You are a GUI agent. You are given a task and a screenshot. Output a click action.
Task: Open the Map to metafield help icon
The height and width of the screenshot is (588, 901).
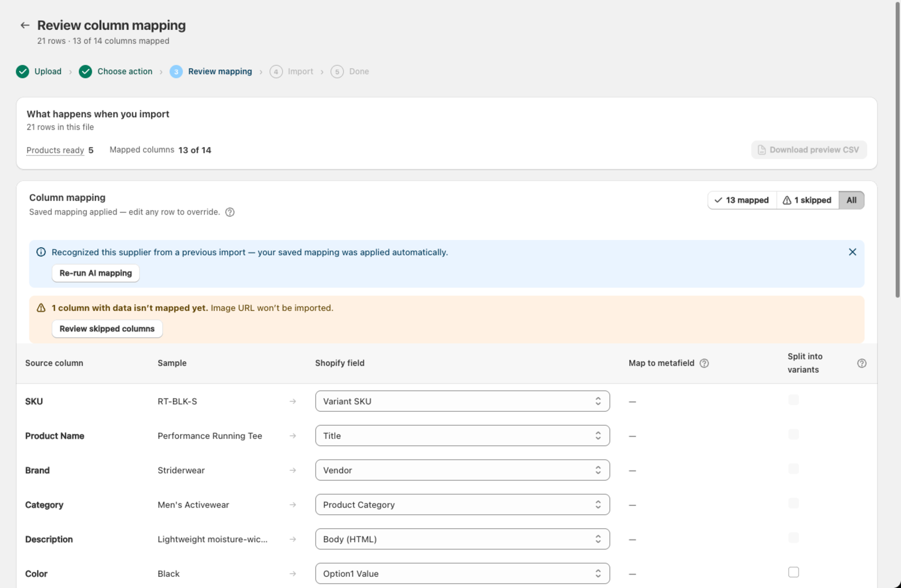[704, 363]
